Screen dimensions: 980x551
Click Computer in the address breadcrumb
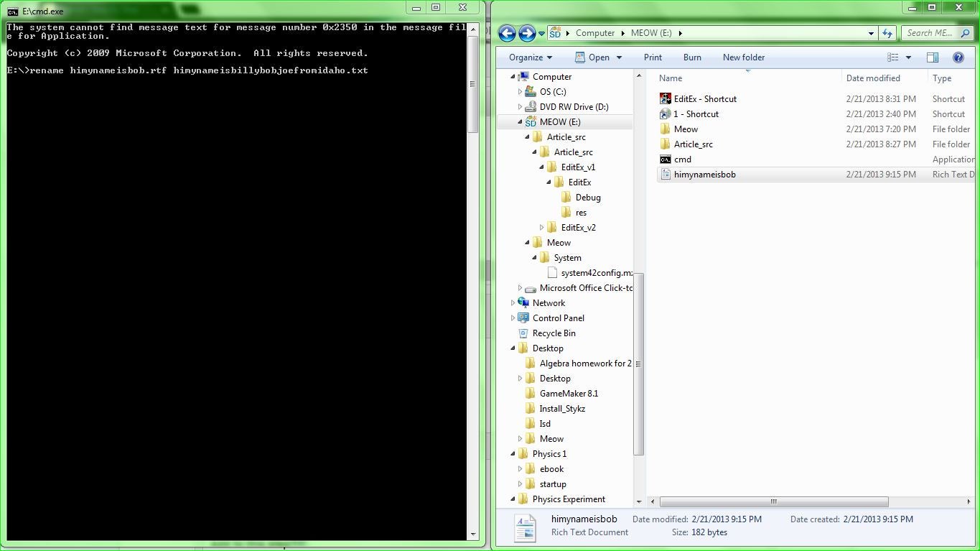point(596,33)
